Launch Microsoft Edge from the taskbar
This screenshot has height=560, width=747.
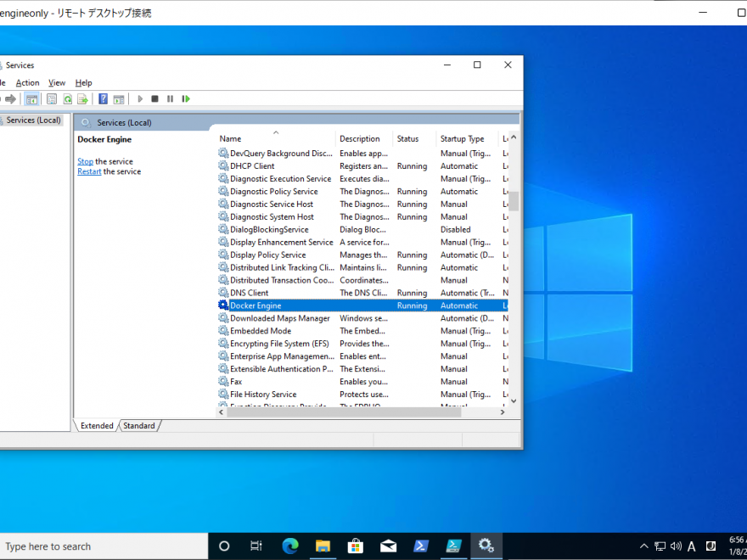(x=290, y=546)
